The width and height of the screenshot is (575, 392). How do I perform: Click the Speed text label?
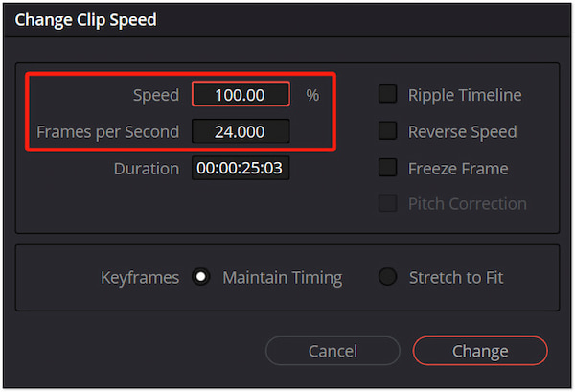point(156,95)
